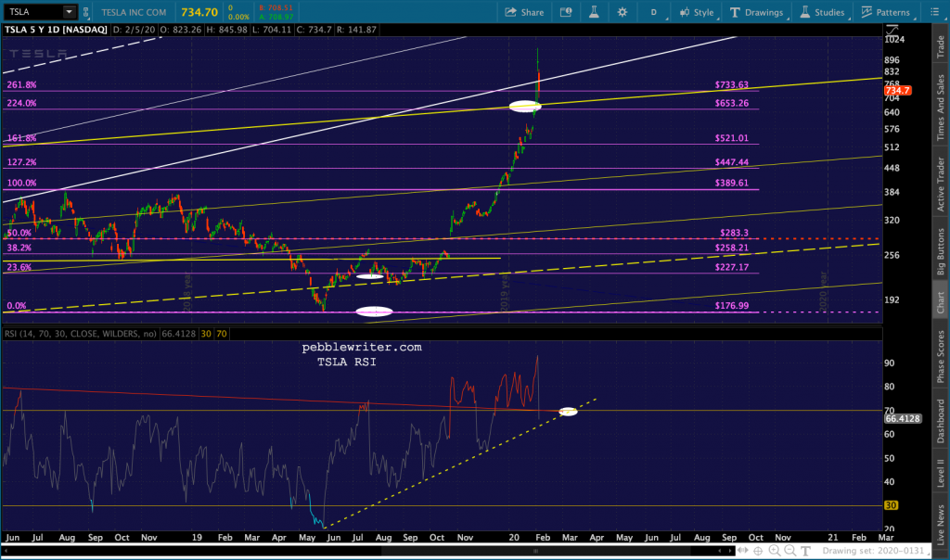Screen dimensions: 950x560
Task: Click the zoom in magnifier
Action: (775, 551)
